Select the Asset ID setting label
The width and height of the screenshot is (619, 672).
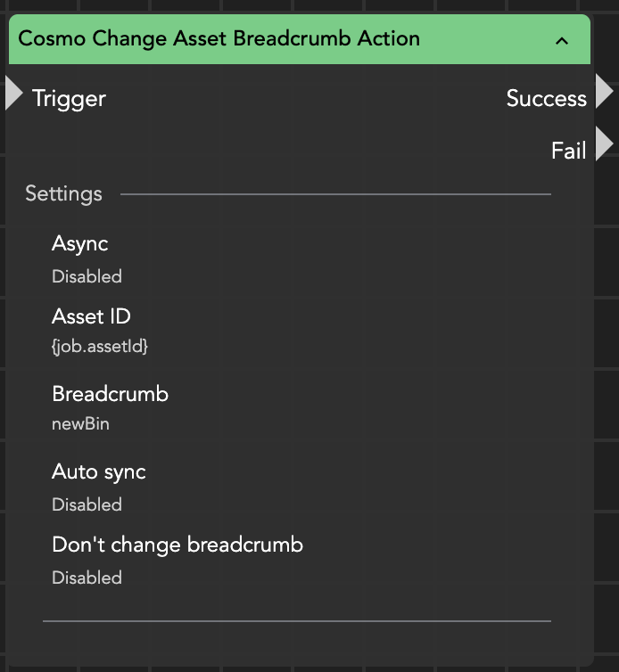coord(91,316)
